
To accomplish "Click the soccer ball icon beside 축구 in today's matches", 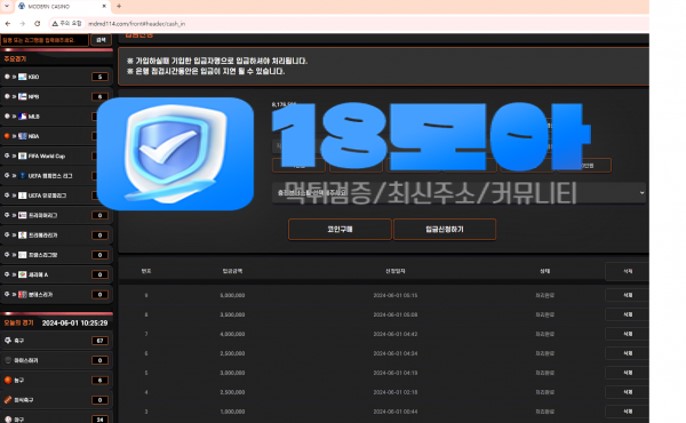I will [8, 340].
